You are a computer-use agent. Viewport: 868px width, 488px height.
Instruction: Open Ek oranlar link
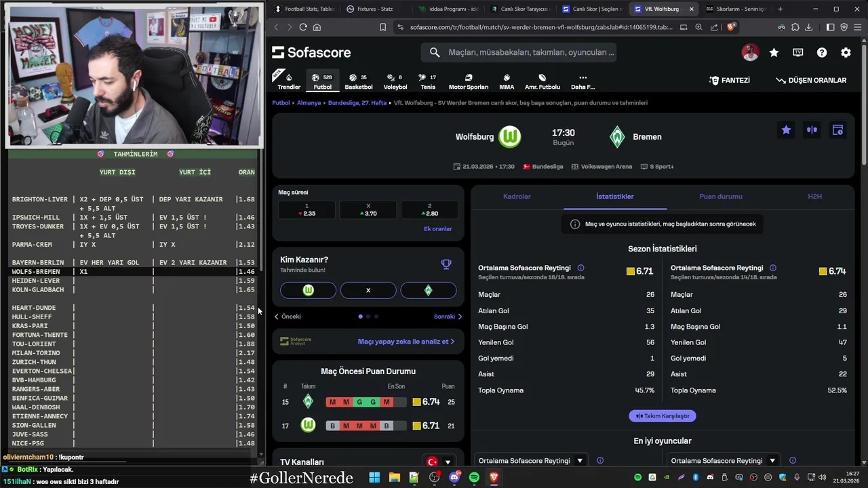437,229
